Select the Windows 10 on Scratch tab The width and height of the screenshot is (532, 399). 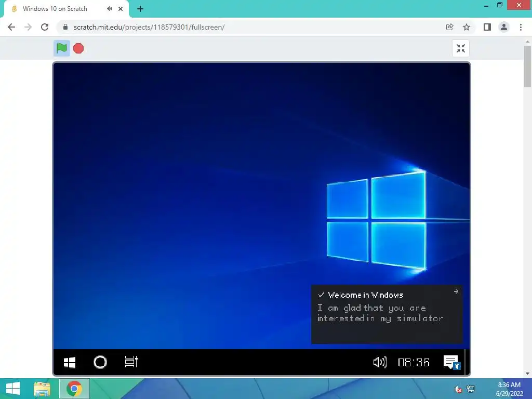pos(66,9)
